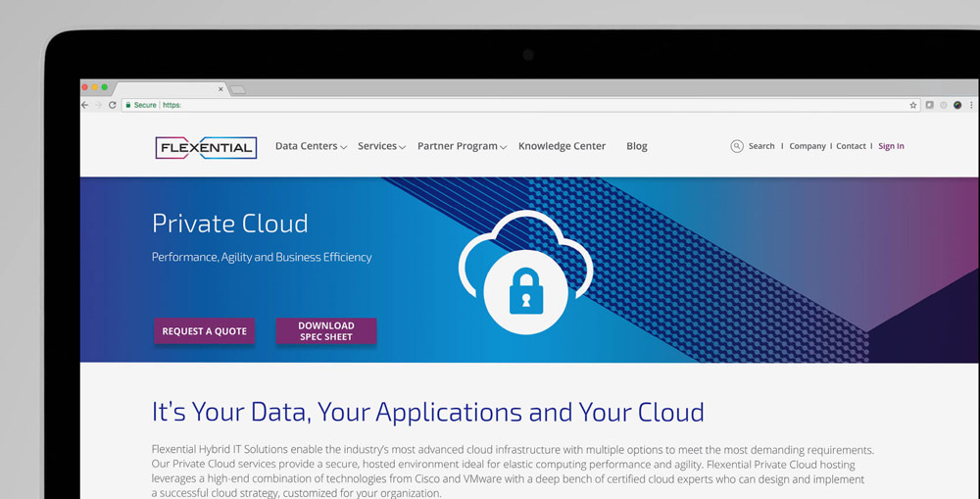
Task: Click the macOS red close dot
Action: [x=85, y=87]
